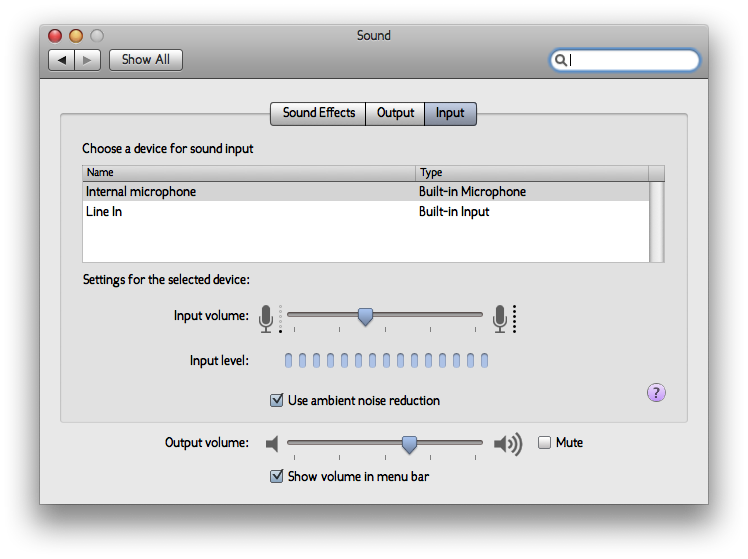The width and height of the screenshot is (748, 559).
Task: Select the Input tab
Action: pos(450,114)
